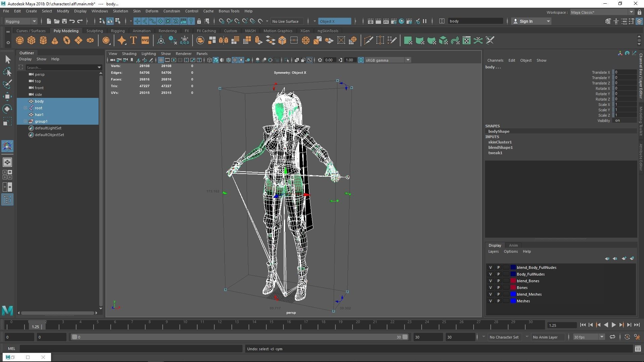Expand the group1 node in Outliner
This screenshot has width=644, height=362.
25,121
